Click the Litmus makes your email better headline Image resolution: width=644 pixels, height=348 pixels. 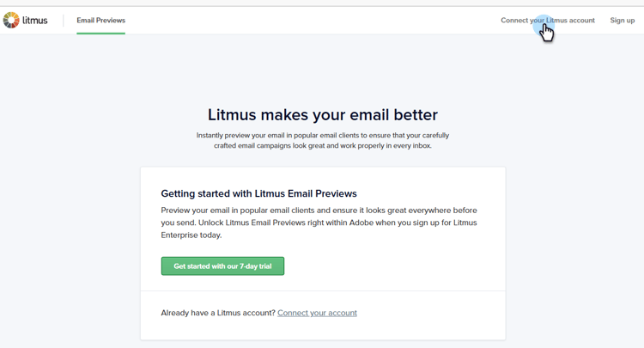click(x=322, y=114)
